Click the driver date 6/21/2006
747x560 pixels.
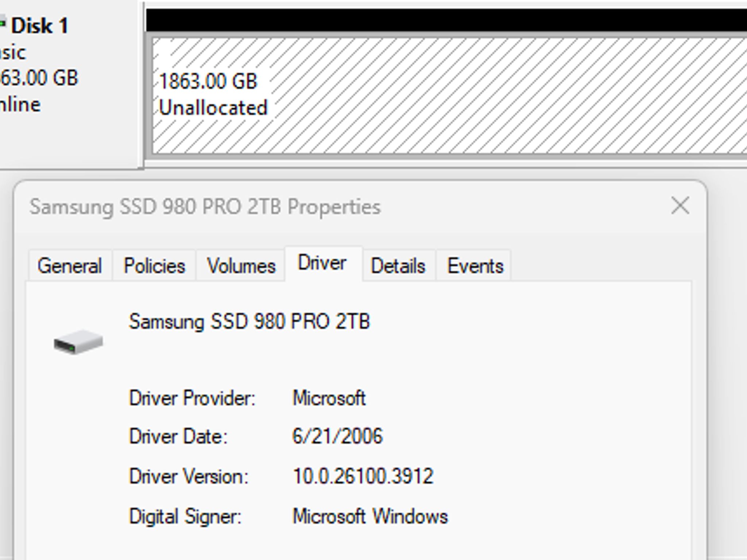point(337,436)
